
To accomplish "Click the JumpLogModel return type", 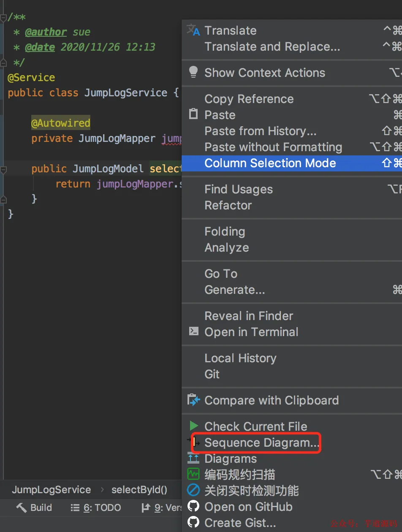I will pyautogui.click(x=108, y=168).
